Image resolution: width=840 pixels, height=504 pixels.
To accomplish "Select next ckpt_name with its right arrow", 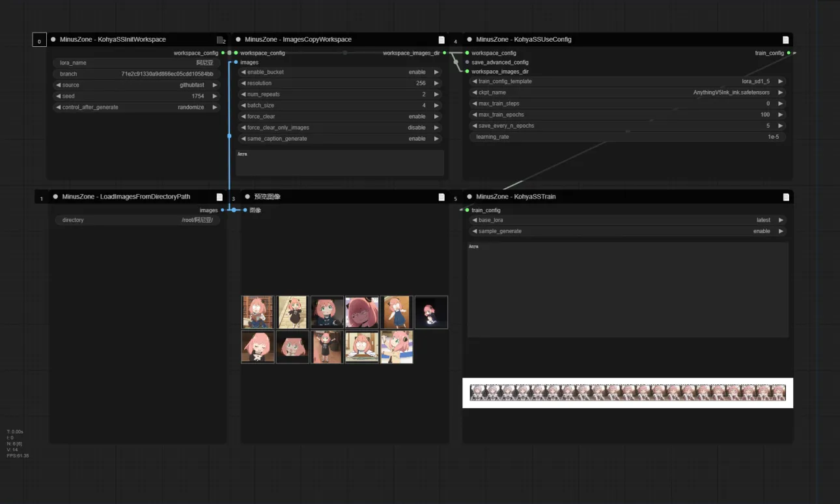I will tap(780, 92).
